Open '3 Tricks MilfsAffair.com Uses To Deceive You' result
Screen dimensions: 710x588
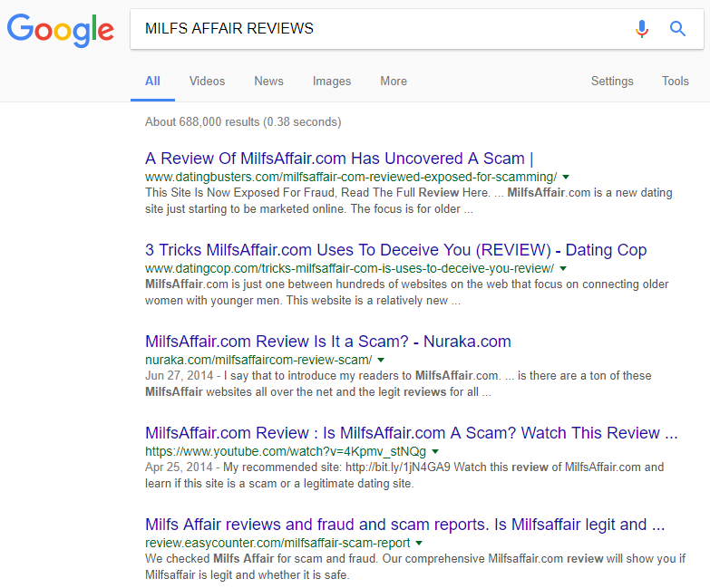click(x=395, y=250)
